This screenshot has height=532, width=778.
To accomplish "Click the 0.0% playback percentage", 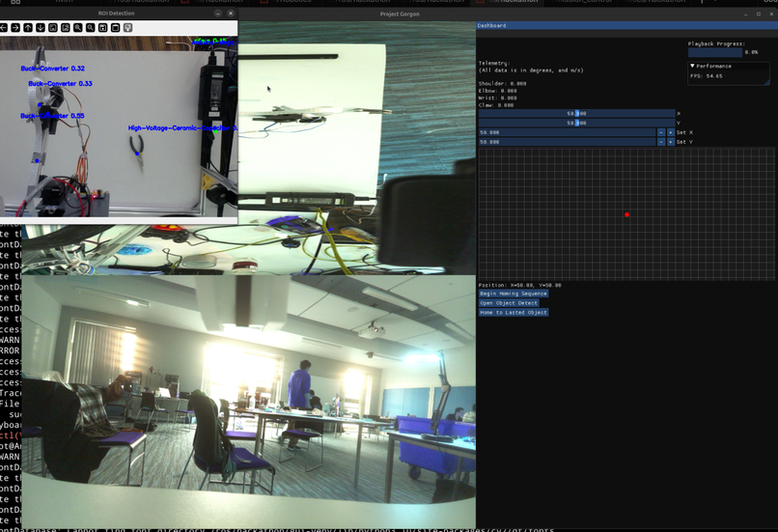I will pos(751,52).
